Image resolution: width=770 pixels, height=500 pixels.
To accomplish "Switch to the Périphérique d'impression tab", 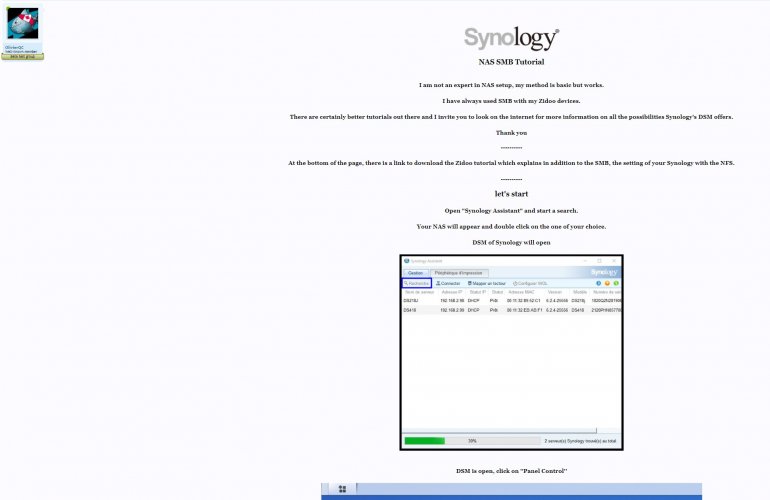I will 458,273.
